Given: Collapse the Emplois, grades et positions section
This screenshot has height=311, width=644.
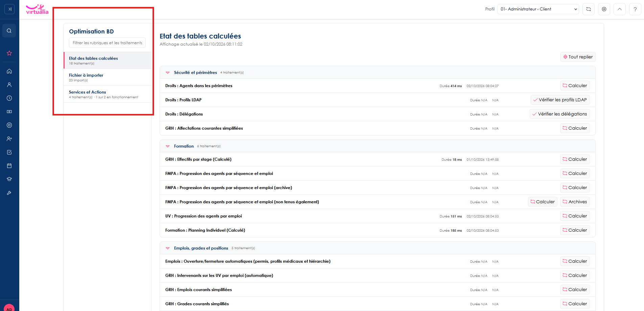Looking at the screenshot, I should coord(168,248).
